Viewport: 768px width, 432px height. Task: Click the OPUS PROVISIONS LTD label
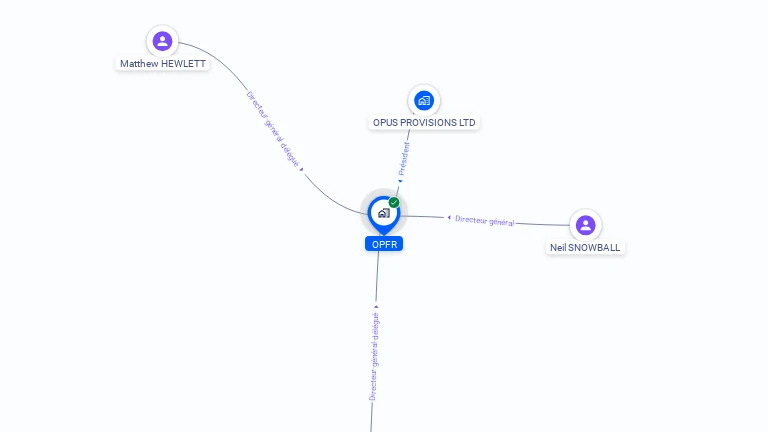point(424,122)
